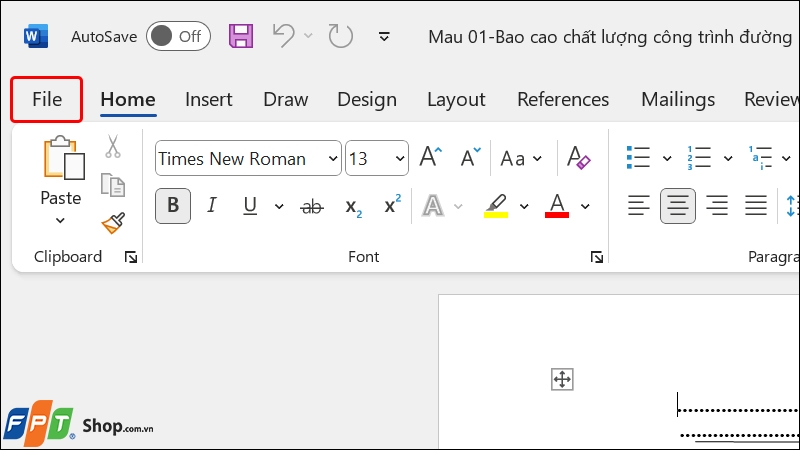Paste from clipboard using Paste icon

click(64, 158)
